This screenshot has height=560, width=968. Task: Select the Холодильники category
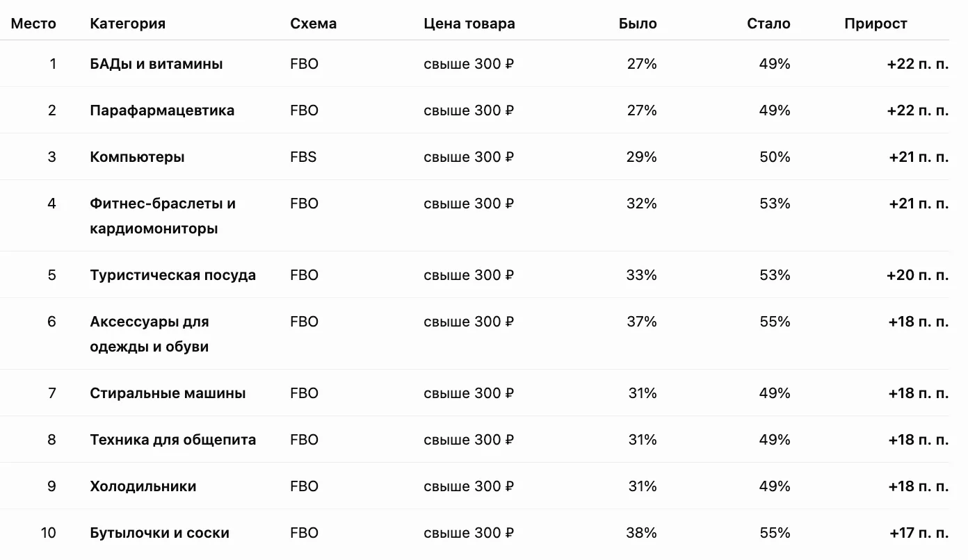[143, 486]
